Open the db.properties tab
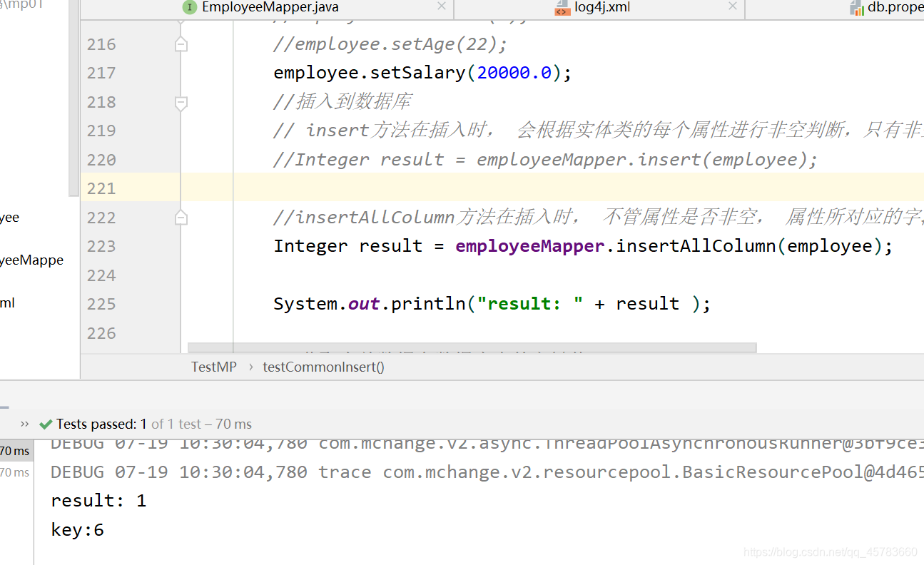924x565 pixels. tap(887, 8)
